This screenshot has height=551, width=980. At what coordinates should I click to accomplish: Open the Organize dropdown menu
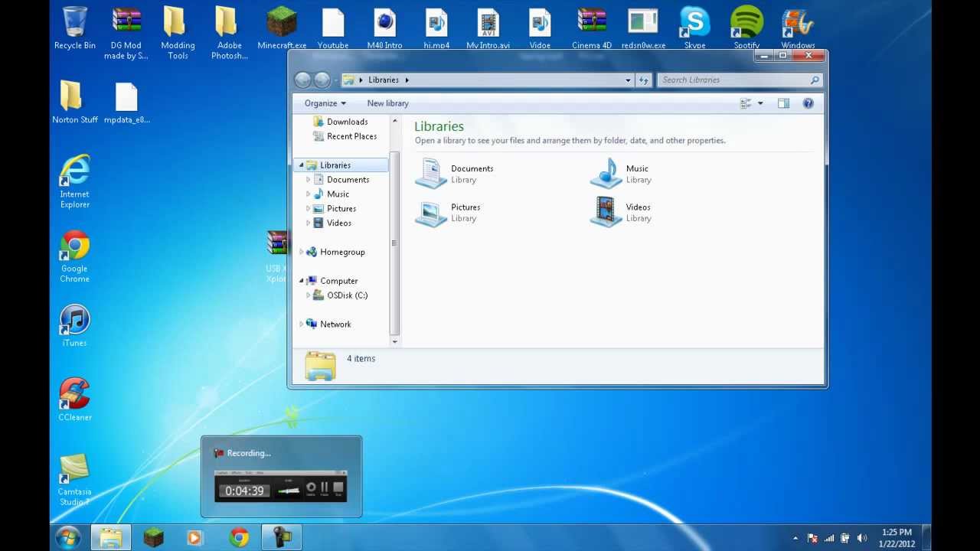[325, 103]
